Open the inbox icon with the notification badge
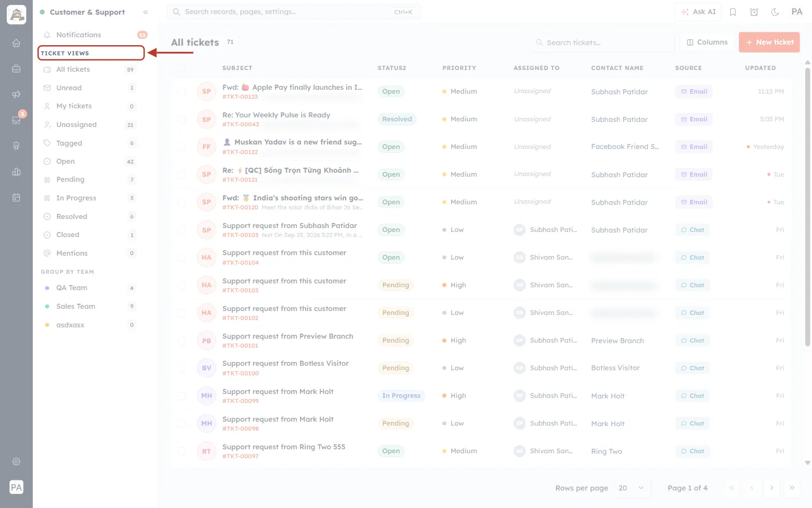This screenshot has height=508, width=812. point(16,120)
